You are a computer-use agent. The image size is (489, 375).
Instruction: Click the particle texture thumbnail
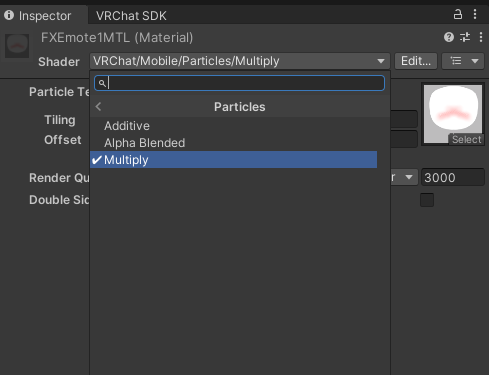[453, 114]
